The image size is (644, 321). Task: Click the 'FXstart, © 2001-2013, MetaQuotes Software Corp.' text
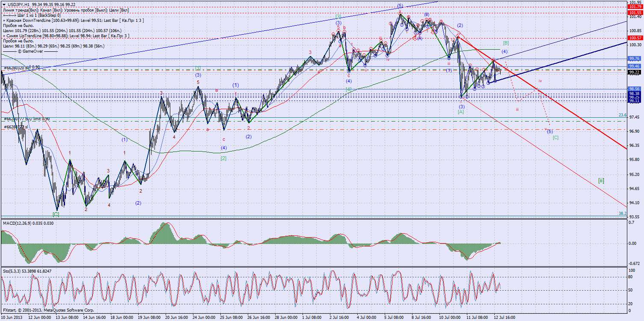(x=48, y=309)
